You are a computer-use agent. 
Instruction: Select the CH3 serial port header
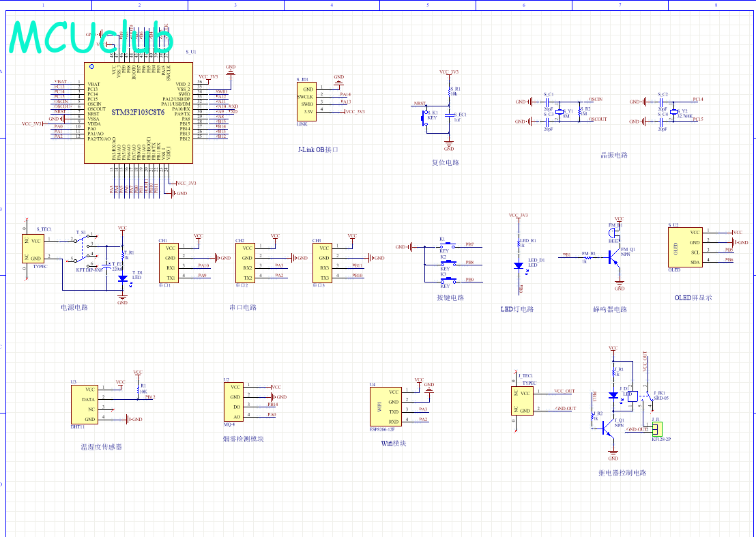point(323,263)
